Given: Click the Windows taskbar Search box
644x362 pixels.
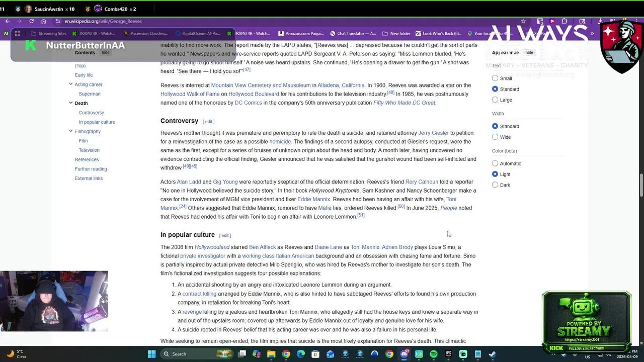Looking at the screenshot, I should (197, 354).
